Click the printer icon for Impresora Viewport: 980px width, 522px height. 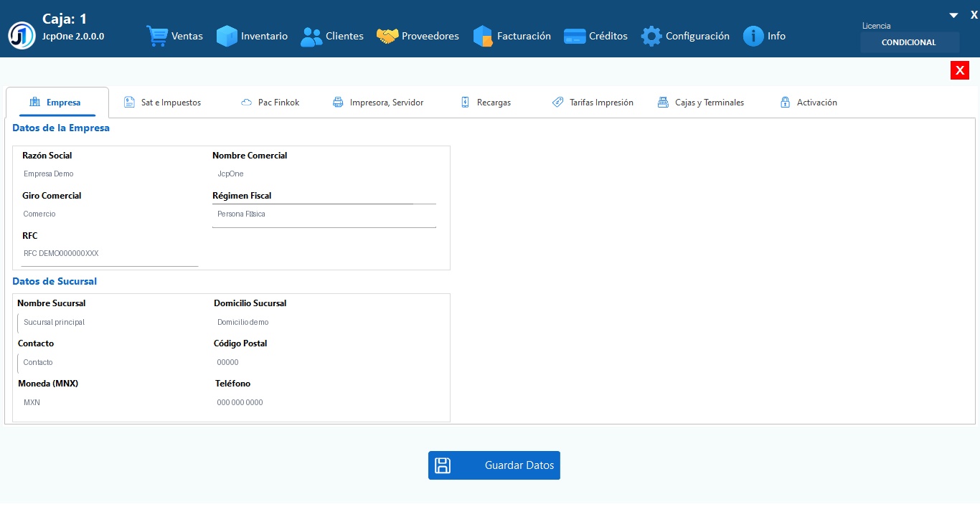point(338,102)
